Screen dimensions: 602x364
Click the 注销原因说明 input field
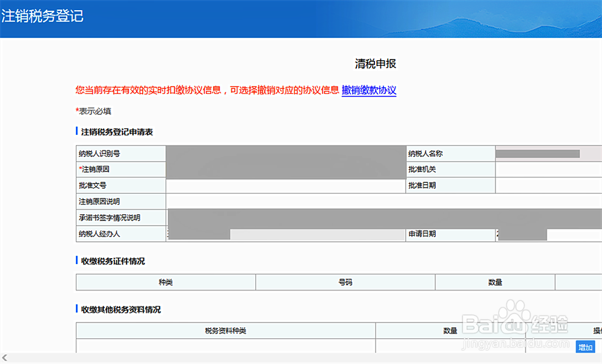(384, 202)
